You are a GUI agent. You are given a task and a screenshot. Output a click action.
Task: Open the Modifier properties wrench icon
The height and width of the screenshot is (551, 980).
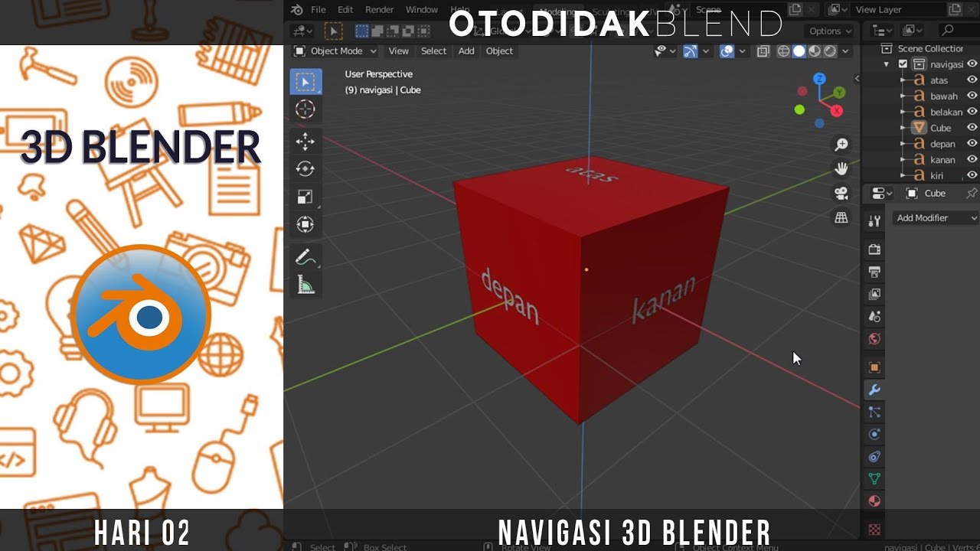pos(874,390)
